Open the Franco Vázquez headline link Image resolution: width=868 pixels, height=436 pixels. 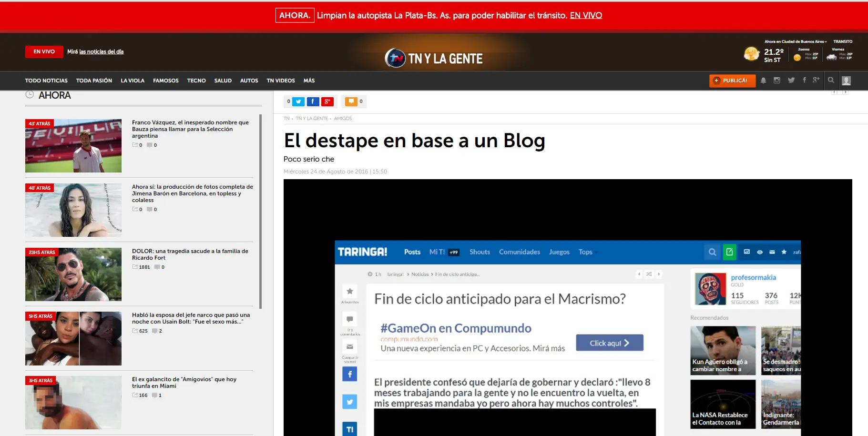191,129
